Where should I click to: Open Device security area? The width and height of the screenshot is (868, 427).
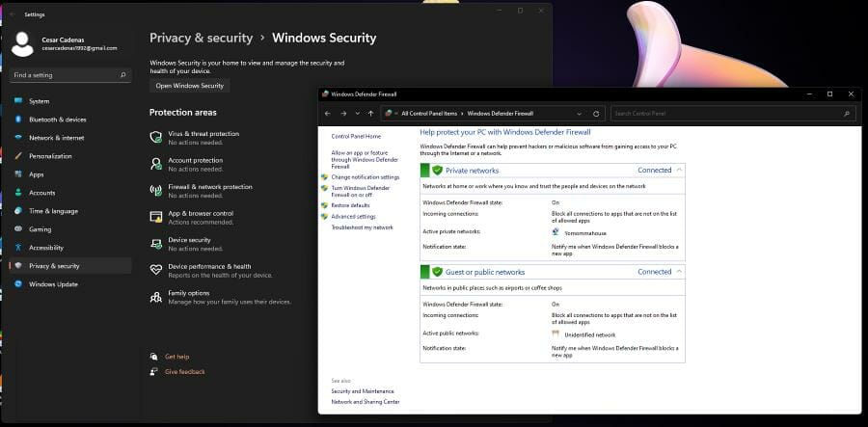[186, 244]
